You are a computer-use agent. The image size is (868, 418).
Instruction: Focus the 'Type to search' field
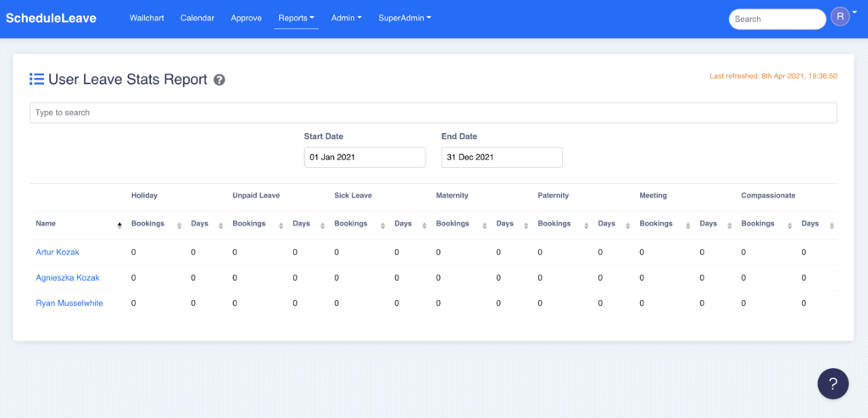[x=433, y=113]
